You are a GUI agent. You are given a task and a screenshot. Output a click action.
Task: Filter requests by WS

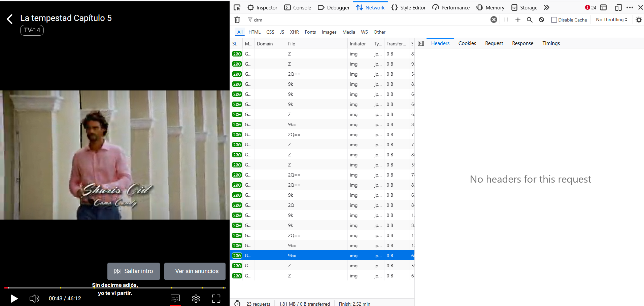364,32
